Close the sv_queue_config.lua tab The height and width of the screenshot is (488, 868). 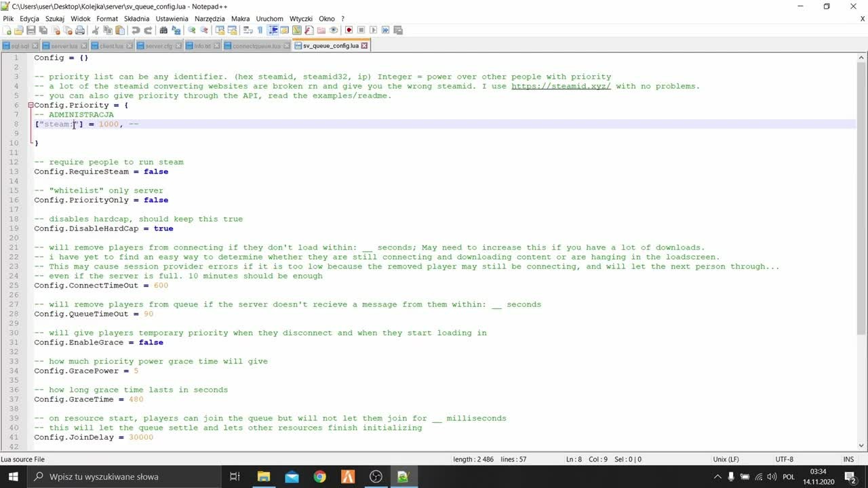[364, 46]
